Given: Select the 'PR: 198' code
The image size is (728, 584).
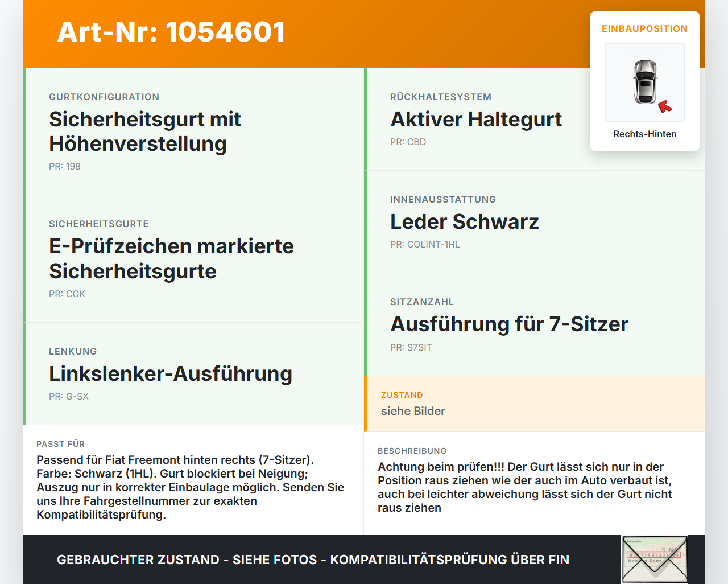Looking at the screenshot, I should (65, 166).
